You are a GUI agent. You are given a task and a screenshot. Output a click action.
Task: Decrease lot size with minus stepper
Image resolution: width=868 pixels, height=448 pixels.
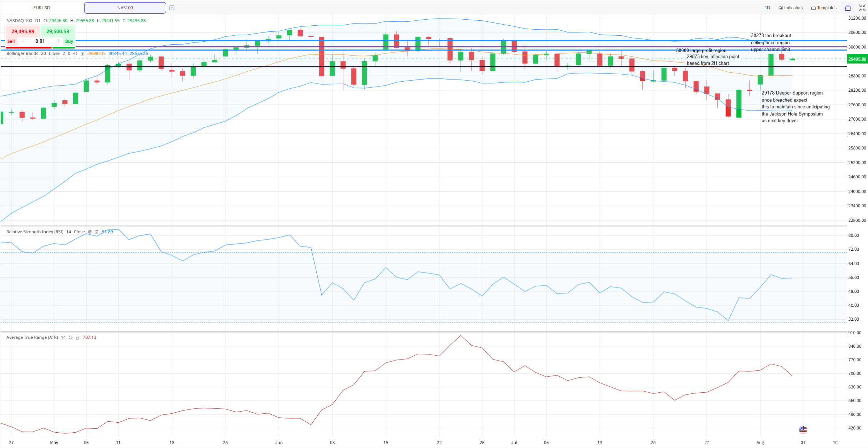(22, 41)
